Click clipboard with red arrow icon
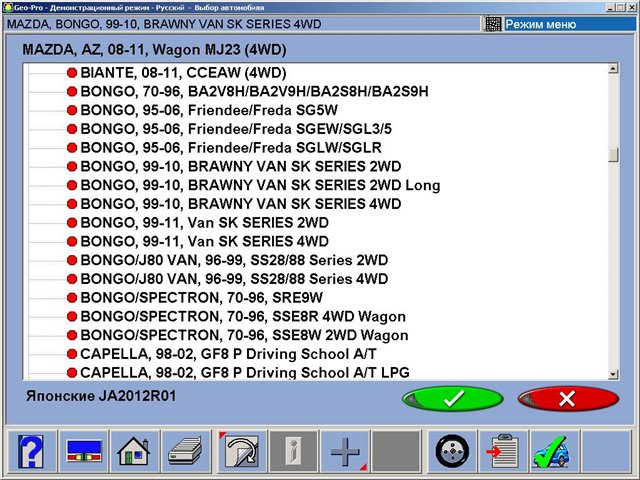The height and width of the screenshot is (480, 640). tap(504, 451)
